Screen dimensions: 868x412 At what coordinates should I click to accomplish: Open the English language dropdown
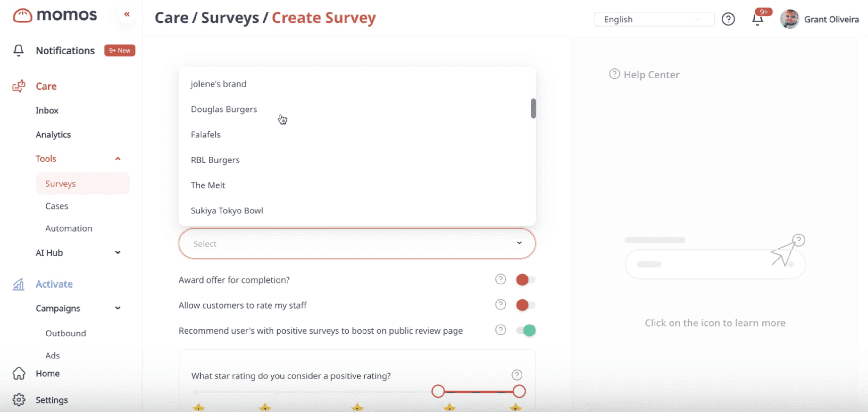(654, 19)
